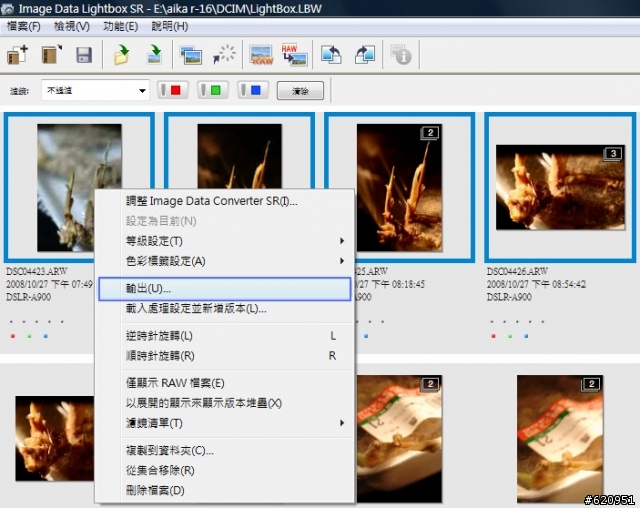Screen dimensions: 640x508
Task: Click the new collection toolbar icon
Action: (18, 55)
